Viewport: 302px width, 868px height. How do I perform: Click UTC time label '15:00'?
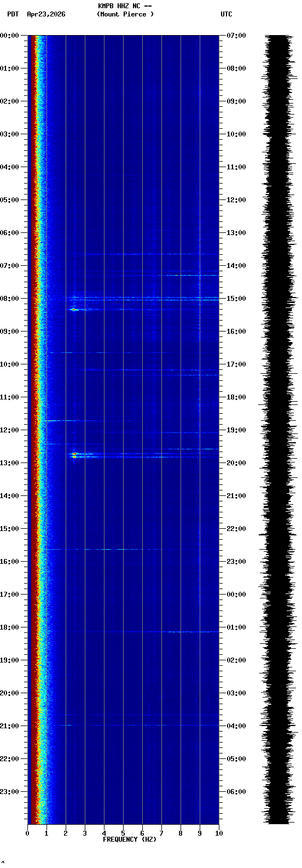pos(236,299)
